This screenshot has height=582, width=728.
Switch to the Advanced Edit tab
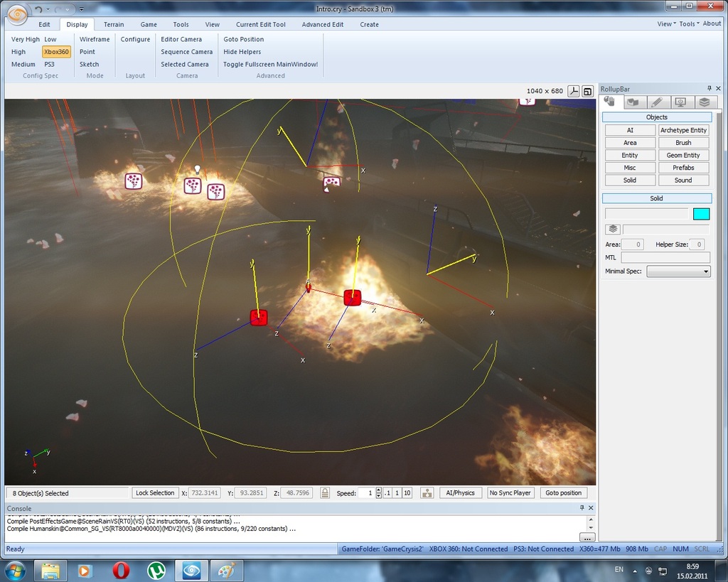click(323, 25)
